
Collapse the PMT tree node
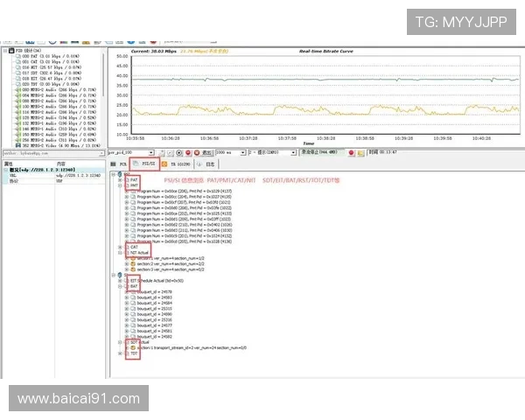(x=120, y=185)
